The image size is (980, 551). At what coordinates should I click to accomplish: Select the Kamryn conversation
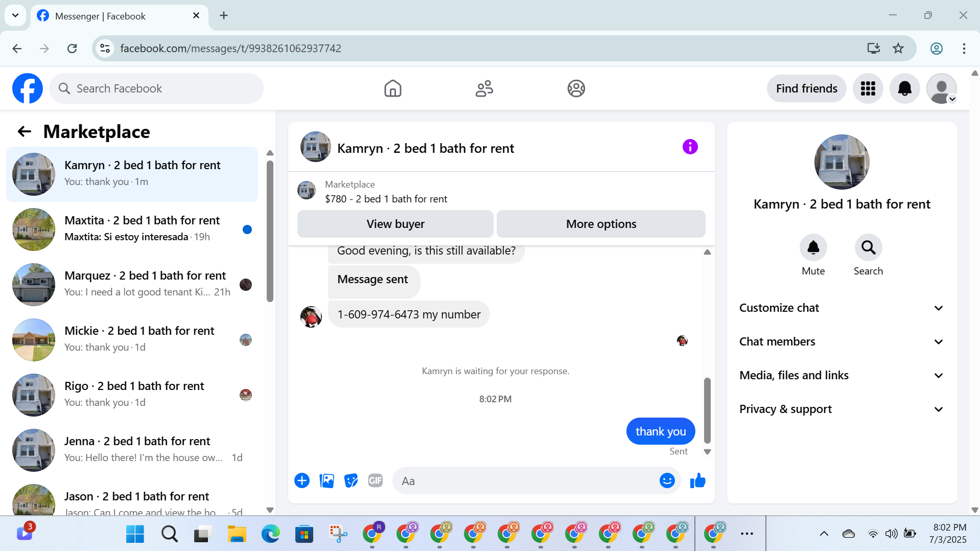132,174
